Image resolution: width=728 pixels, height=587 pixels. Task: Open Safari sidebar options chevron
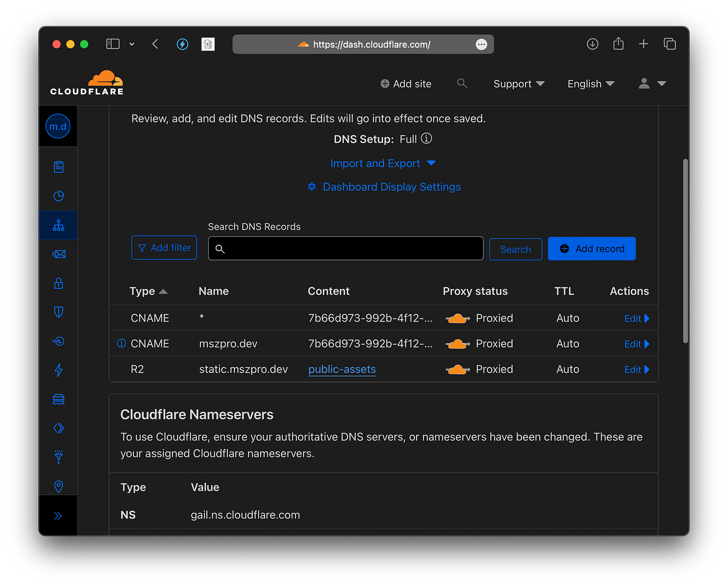click(132, 44)
